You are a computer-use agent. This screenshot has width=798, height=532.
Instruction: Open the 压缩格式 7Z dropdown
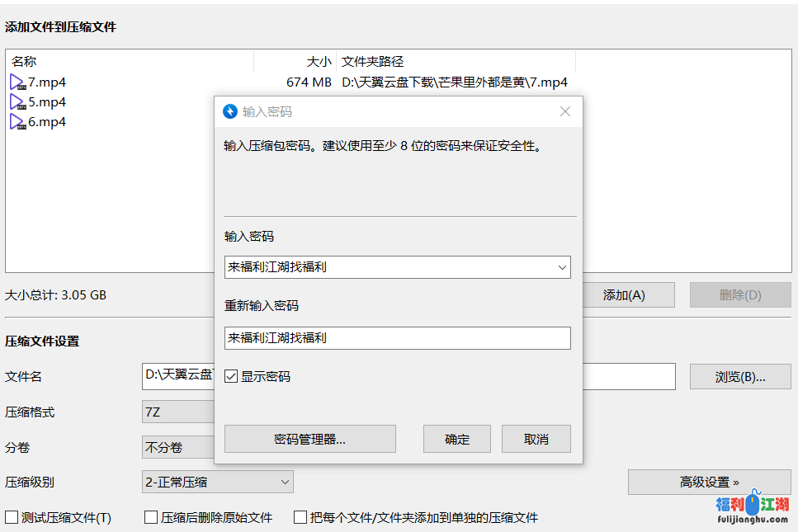point(177,412)
